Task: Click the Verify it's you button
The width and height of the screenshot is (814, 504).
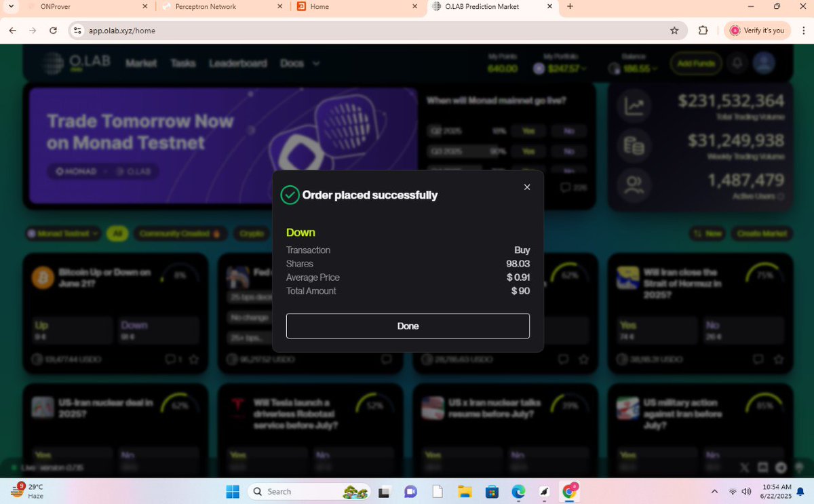Action: [x=757, y=31]
